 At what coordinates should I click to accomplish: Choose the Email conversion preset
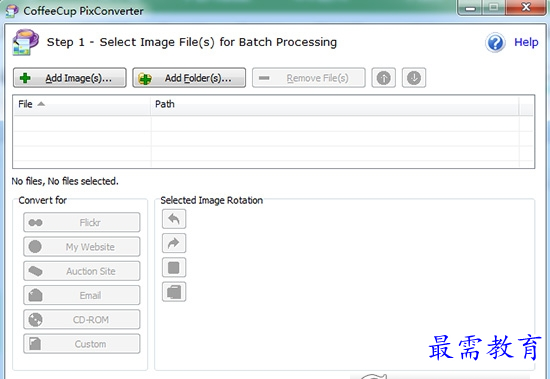82,295
